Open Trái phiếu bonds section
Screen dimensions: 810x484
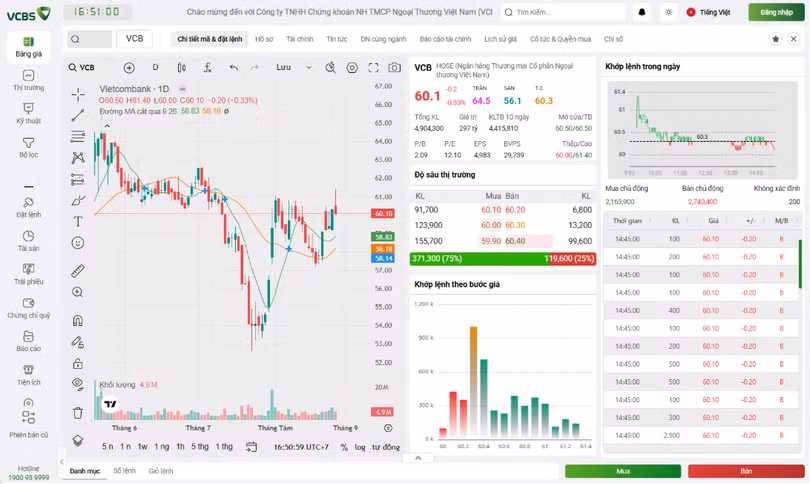[x=28, y=274]
